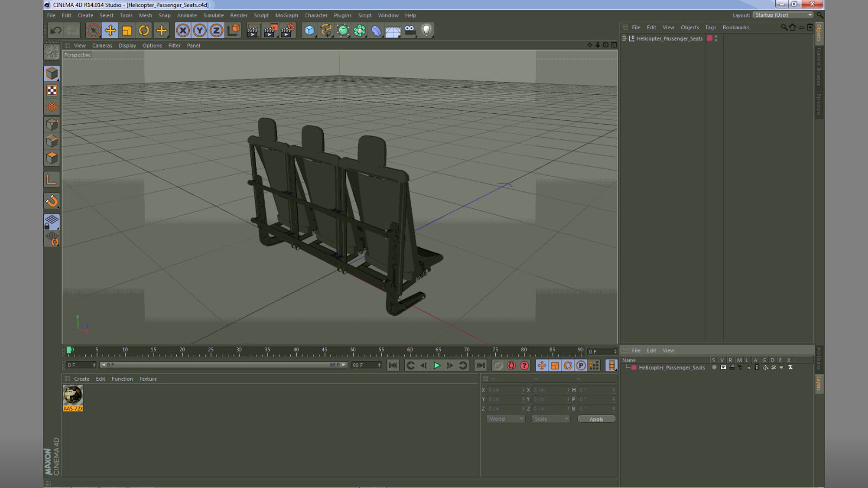Open the Layout Startup dropdown
This screenshot has width=868, height=488.
[x=783, y=15]
